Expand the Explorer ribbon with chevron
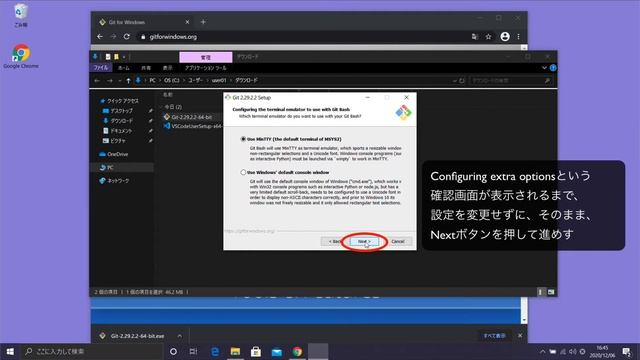640x360 pixels. point(544,68)
